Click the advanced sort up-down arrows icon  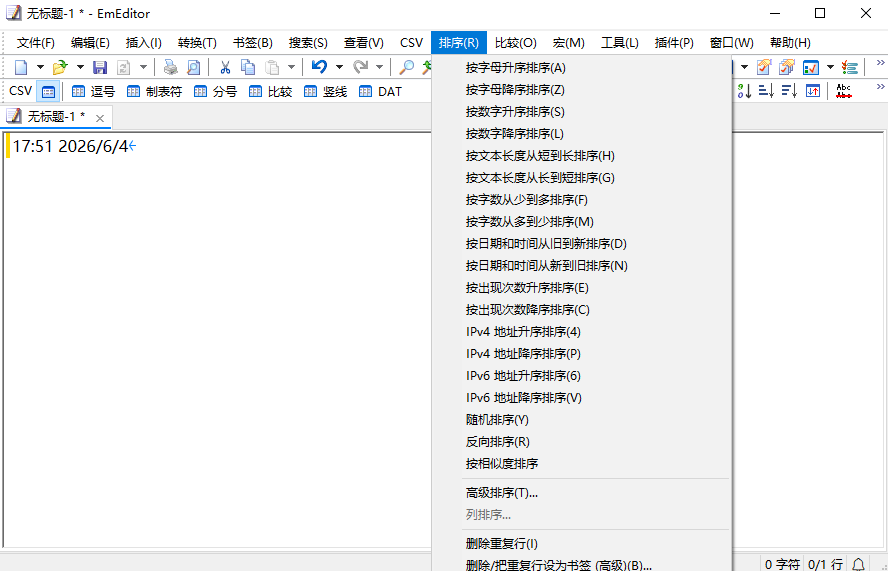pos(813,91)
